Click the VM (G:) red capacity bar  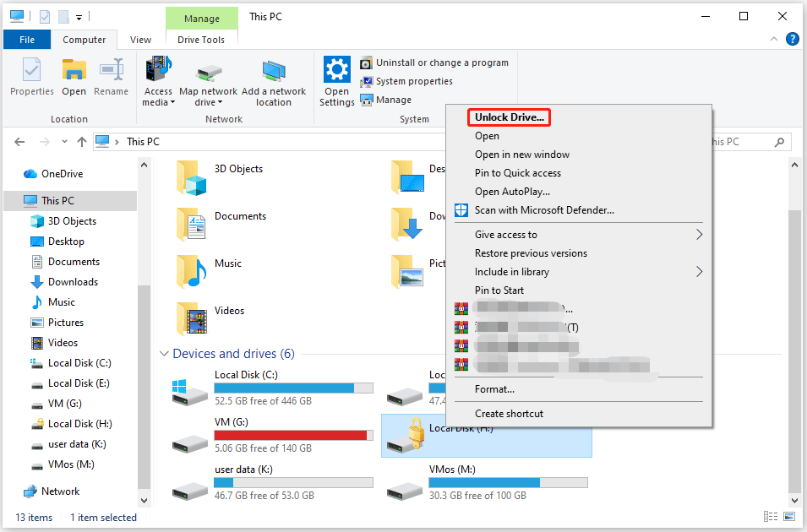(x=293, y=435)
